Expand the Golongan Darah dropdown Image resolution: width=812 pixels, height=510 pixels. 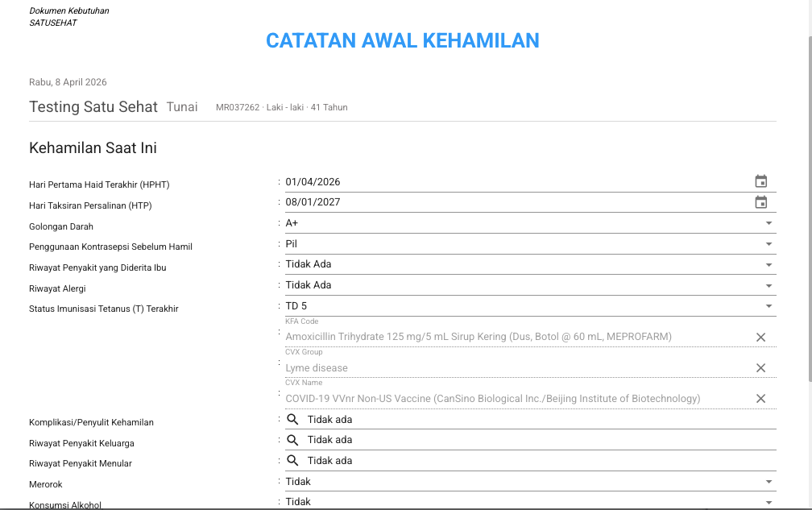pos(768,223)
